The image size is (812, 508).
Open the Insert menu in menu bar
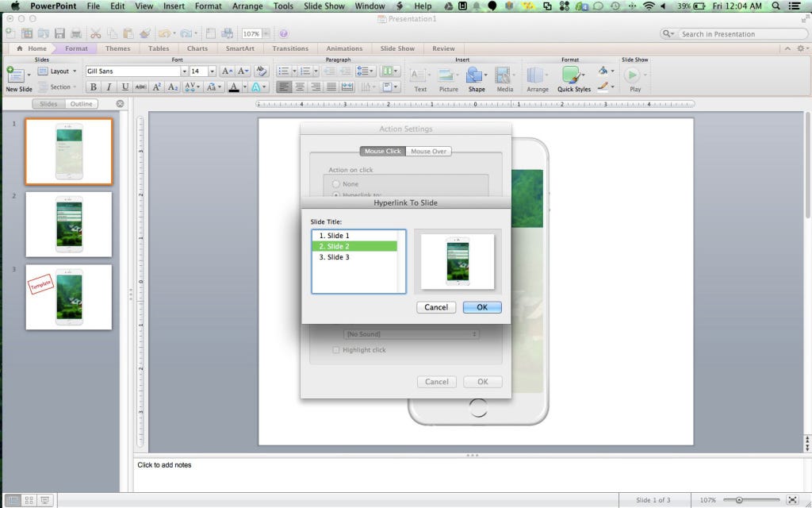tap(174, 6)
